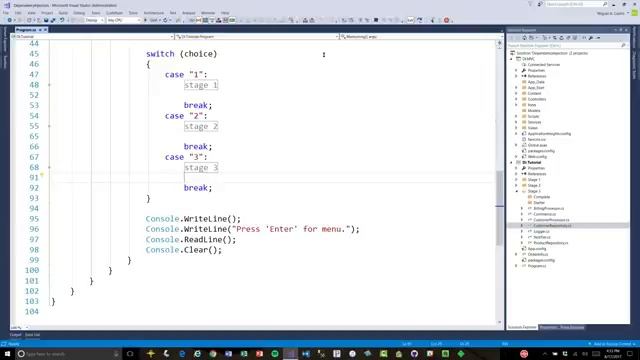Select Web.config under DI.MVC
This screenshot has height=360, width=640.
537,157
